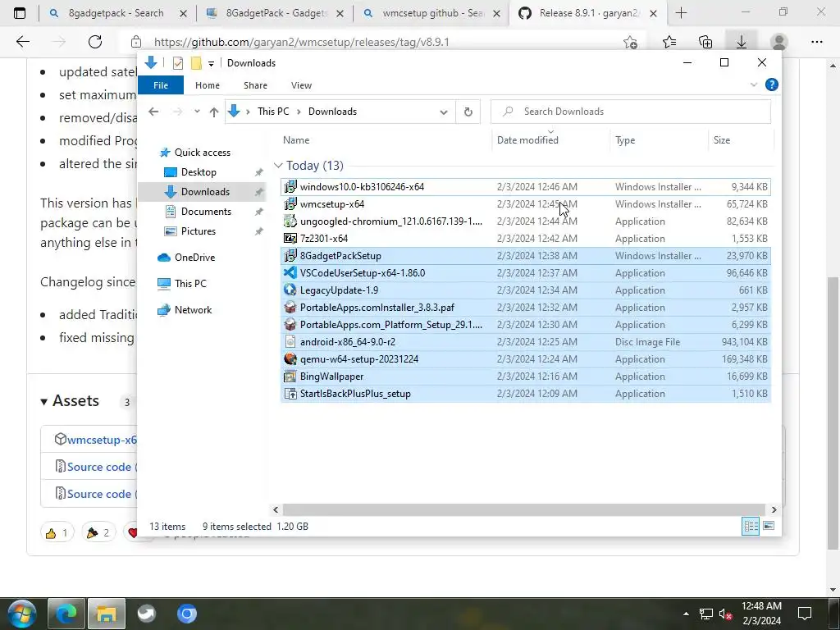Select This PC in navigation pane
Viewport: 840px width, 630px height.
(190, 284)
